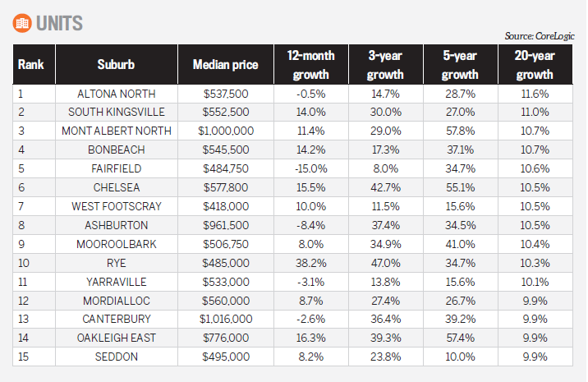Click the UNITS heading text
Image resolution: width=588 pixels, height=382 pixels.
58,23
